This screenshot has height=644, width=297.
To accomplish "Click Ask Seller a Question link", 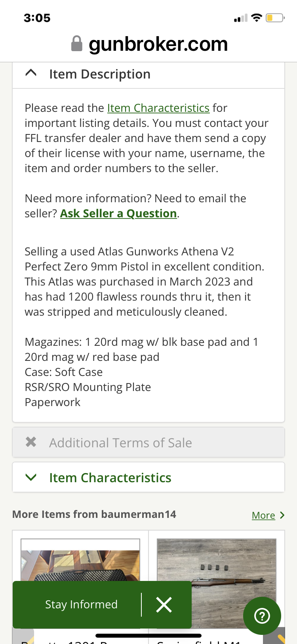I will pos(118,213).
